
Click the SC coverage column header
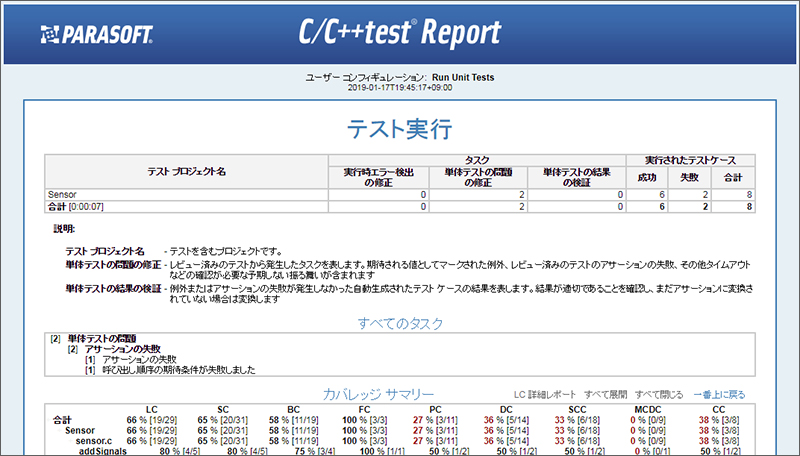coord(223,410)
